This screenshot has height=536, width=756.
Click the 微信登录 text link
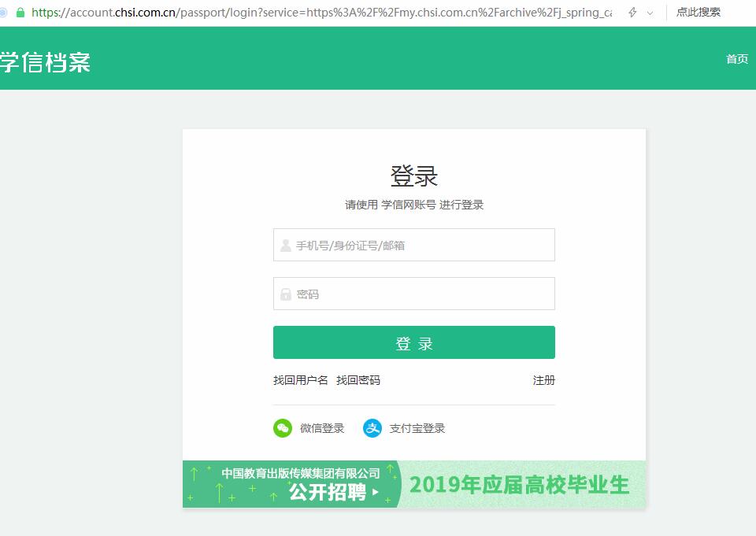[x=322, y=428]
